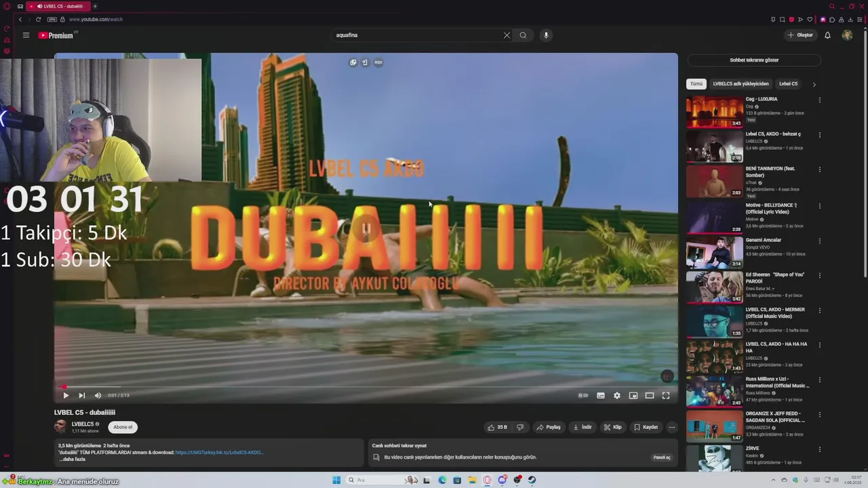868x488 pixels.
Task: Select the Tümü filter chip
Action: click(x=696, y=84)
